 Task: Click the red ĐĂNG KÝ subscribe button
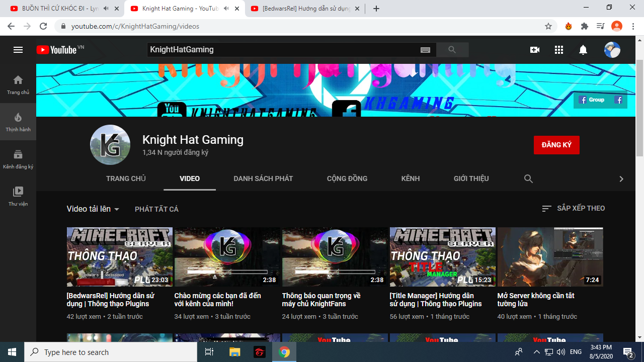coord(556,145)
